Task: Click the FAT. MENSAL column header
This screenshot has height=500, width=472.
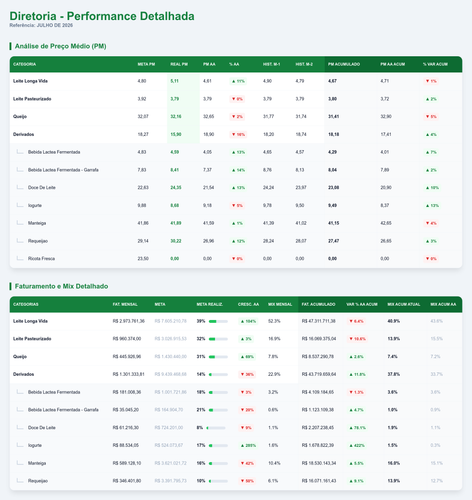Action: (125, 304)
